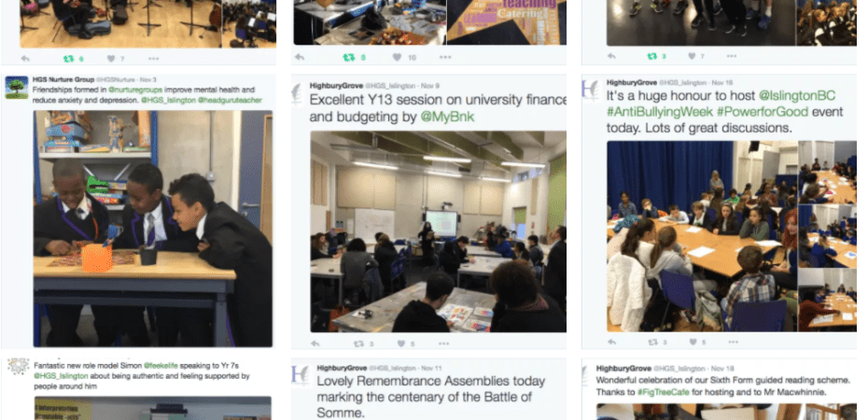Like the AntiBullyingWeek event tweet
This screenshot has width=868, height=420.
point(693,342)
